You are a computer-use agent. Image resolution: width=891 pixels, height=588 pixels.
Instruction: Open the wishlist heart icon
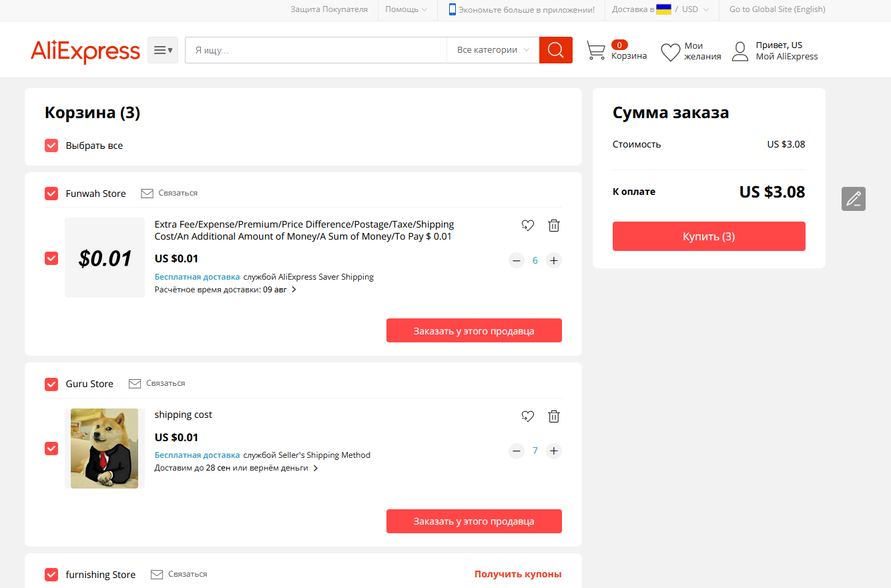(671, 52)
